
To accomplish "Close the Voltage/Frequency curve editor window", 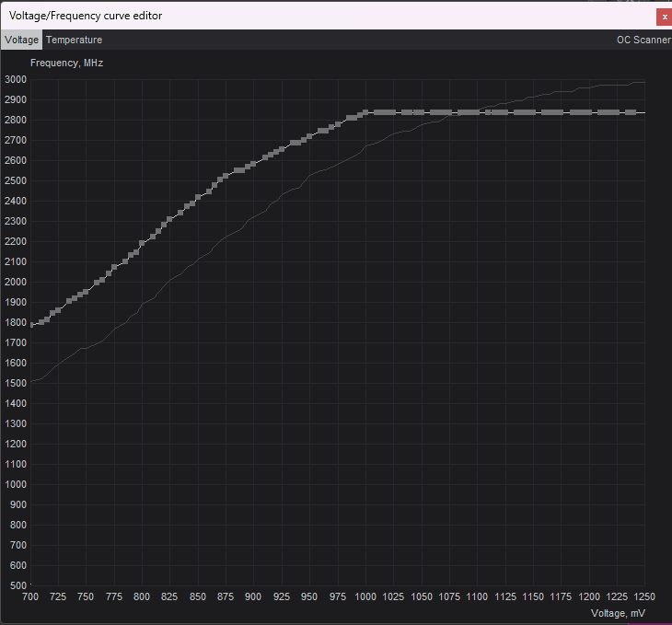I will tap(665, 17).
